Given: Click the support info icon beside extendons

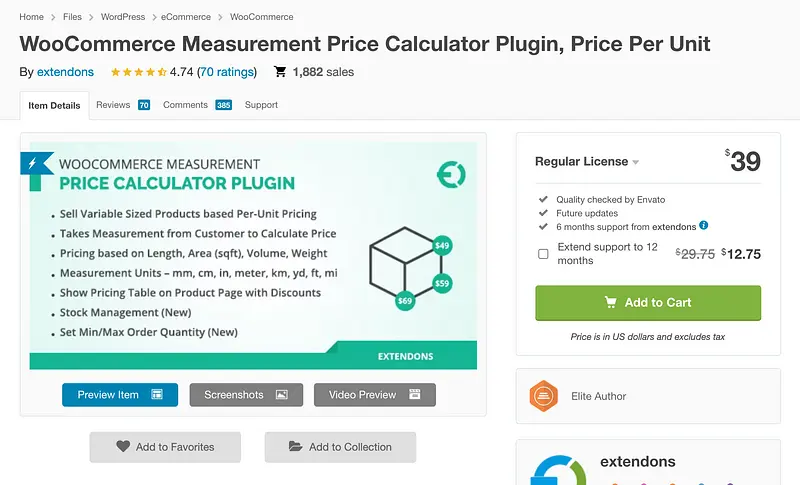Looking at the screenshot, I should pos(704,226).
